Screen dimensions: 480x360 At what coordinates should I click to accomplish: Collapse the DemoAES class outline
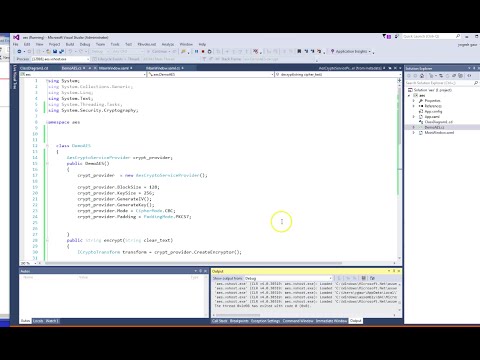pyautogui.click(x=47, y=146)
